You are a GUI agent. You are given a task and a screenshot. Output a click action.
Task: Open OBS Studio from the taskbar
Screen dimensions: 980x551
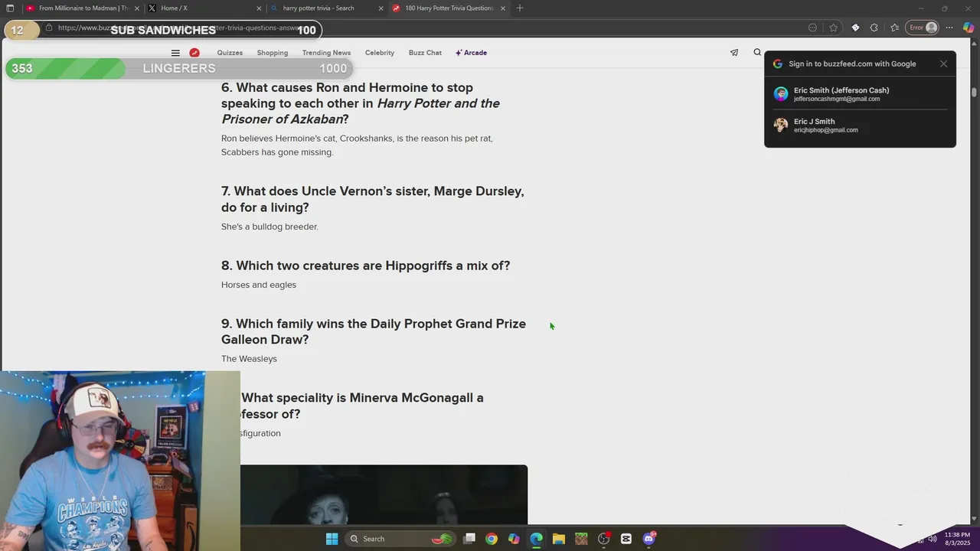604,539
